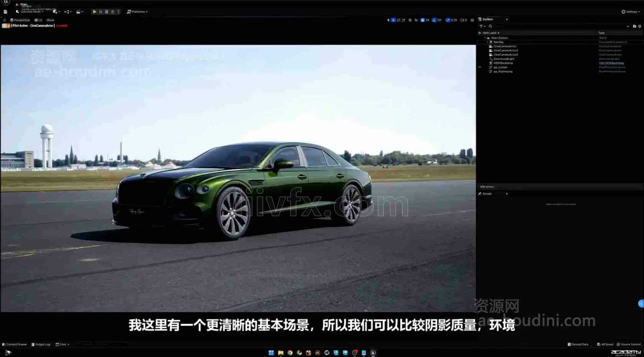The width and height of the screenshot is (644, 357).
Task: Toggle visibility column header eye icon
Action: 479,33
